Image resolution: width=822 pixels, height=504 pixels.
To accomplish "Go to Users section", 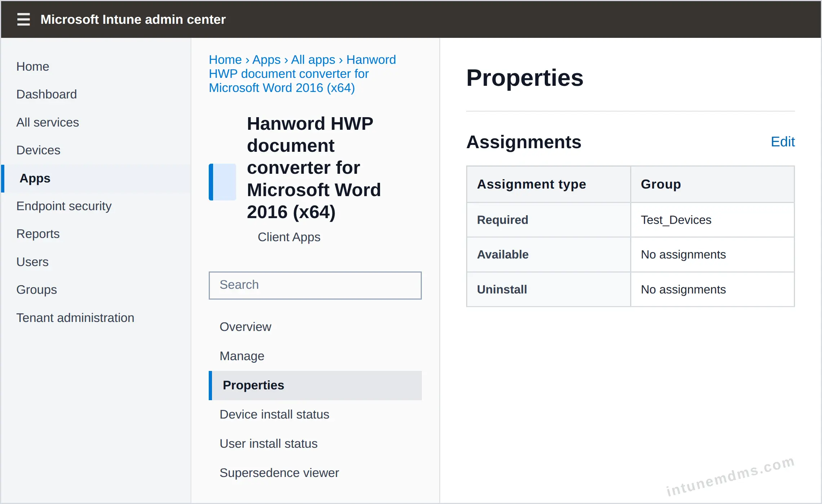I will click(32, 262).
